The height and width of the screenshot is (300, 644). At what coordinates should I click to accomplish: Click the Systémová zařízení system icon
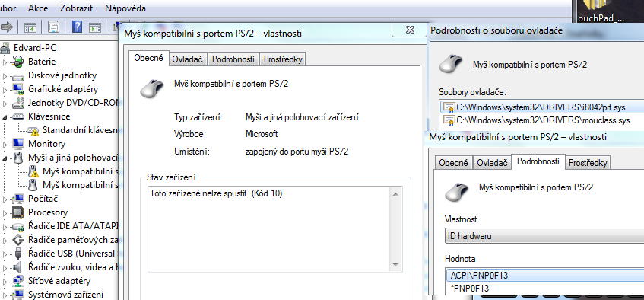point(18,295)
